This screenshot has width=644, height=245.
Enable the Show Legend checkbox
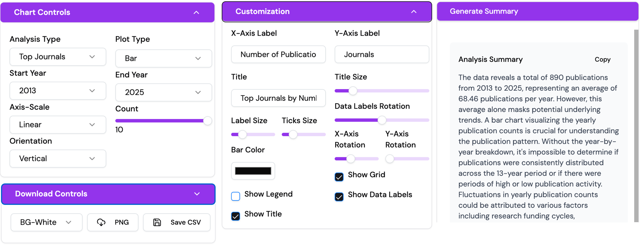(x=235, y=196)
